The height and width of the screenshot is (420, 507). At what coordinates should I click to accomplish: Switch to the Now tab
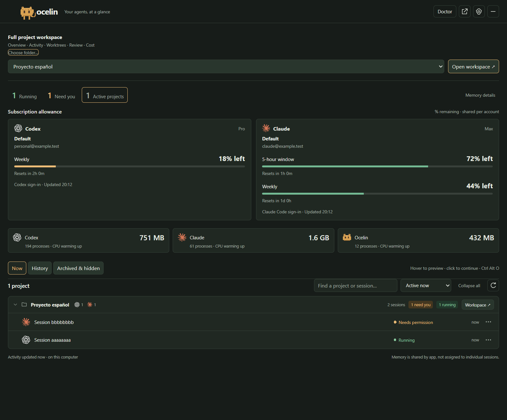[x=17, y=268]
